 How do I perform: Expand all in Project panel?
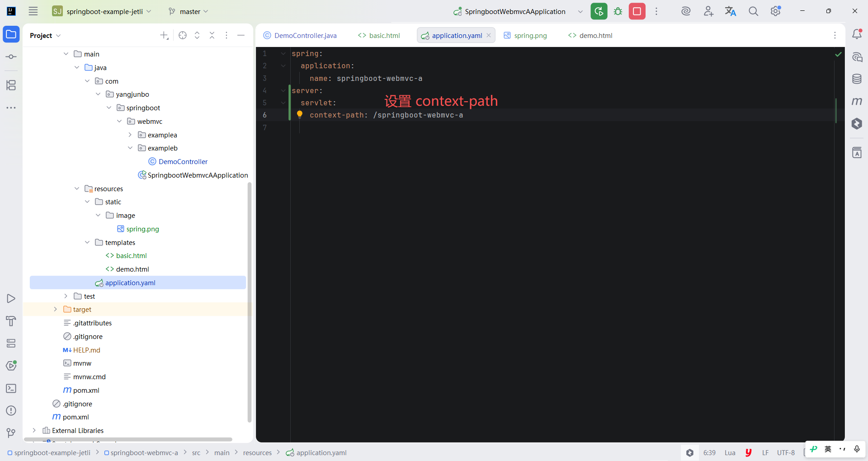coord(197,35)
